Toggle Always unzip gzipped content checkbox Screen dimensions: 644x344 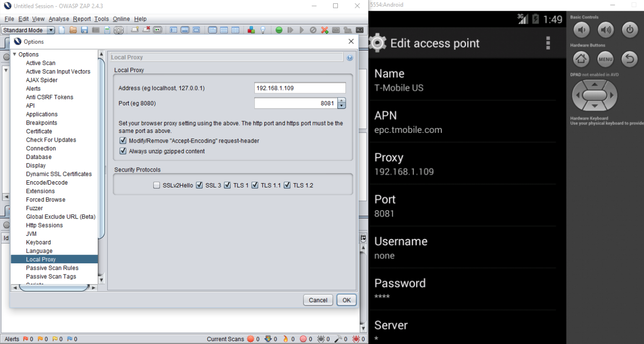[x=123, y=151]
